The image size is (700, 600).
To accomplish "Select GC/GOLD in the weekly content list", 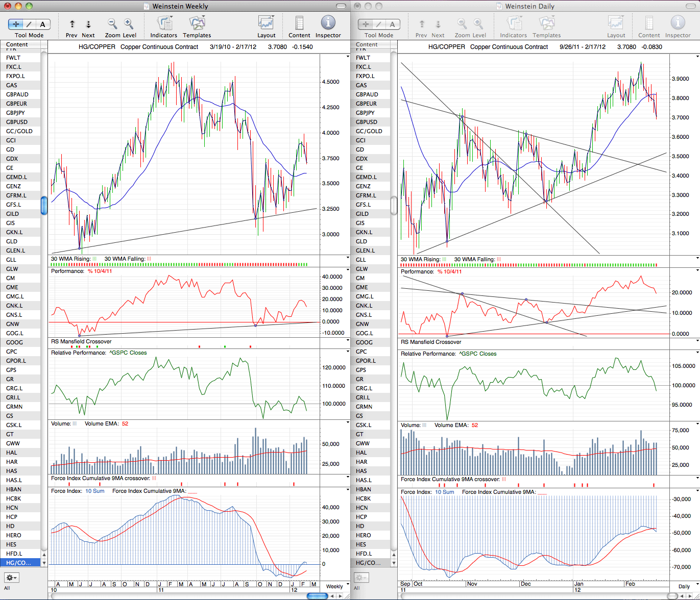I will (x=20, y=131).
